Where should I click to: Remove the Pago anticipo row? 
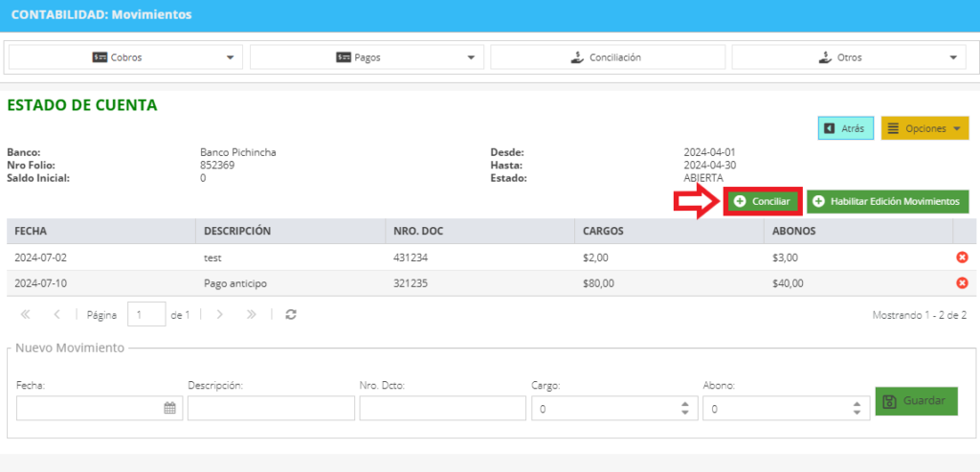tap(962, 283)
